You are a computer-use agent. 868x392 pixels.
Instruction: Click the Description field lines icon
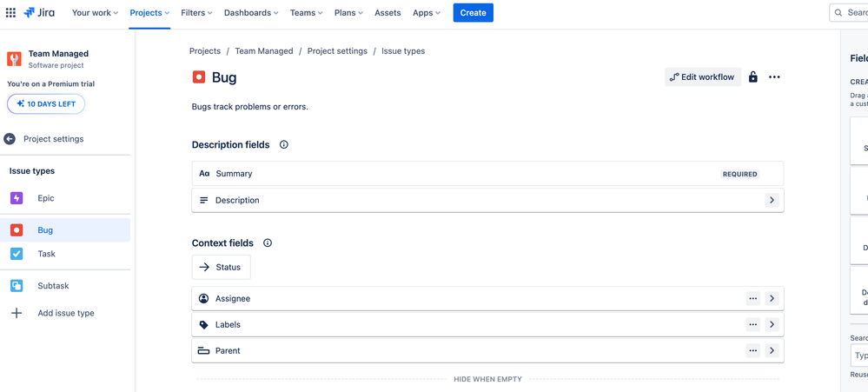(204, 201)
